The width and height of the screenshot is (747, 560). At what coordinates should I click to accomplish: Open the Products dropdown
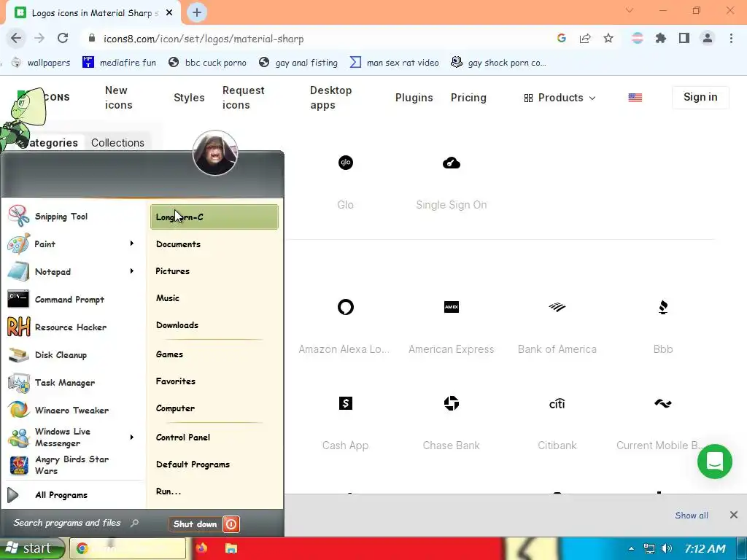click(x=560, y=98)
